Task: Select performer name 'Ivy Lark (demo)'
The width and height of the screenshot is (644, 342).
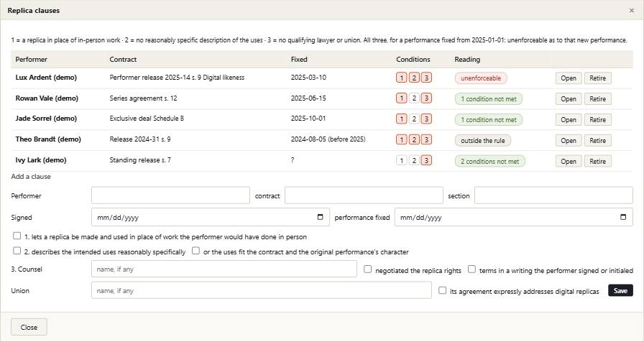Action: (41, 160)
